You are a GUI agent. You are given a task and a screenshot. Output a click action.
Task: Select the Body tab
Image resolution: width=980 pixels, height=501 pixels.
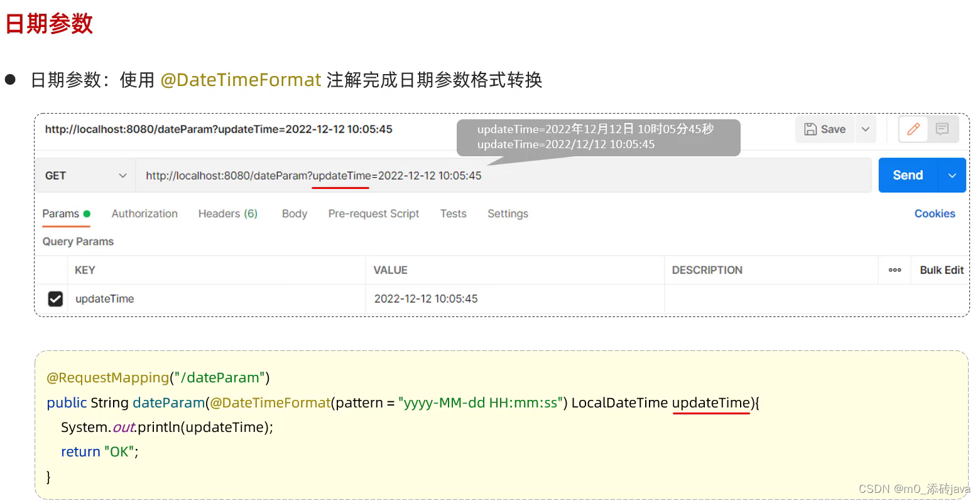click(x=294, y=213)
